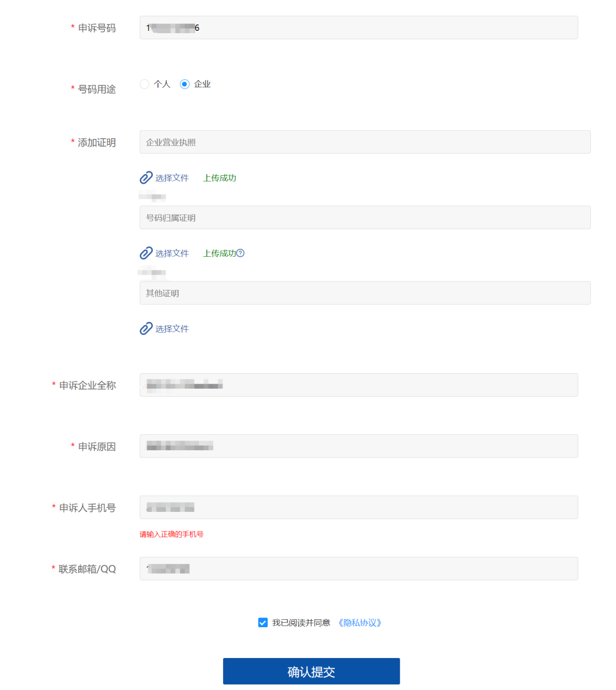The height and width of the screenshot is (690, 616).
Task: Focus the 申诉号码 input field
Action: pos(359,27)
